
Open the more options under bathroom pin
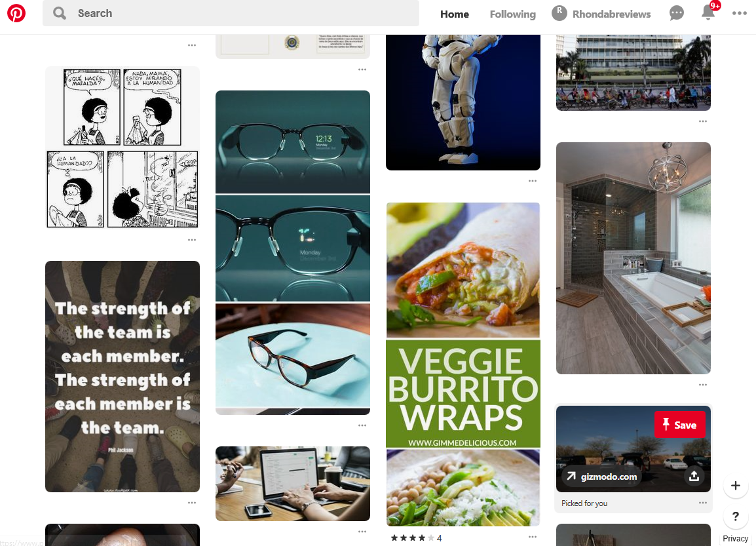pyautogui.click(x=702, y=385)
